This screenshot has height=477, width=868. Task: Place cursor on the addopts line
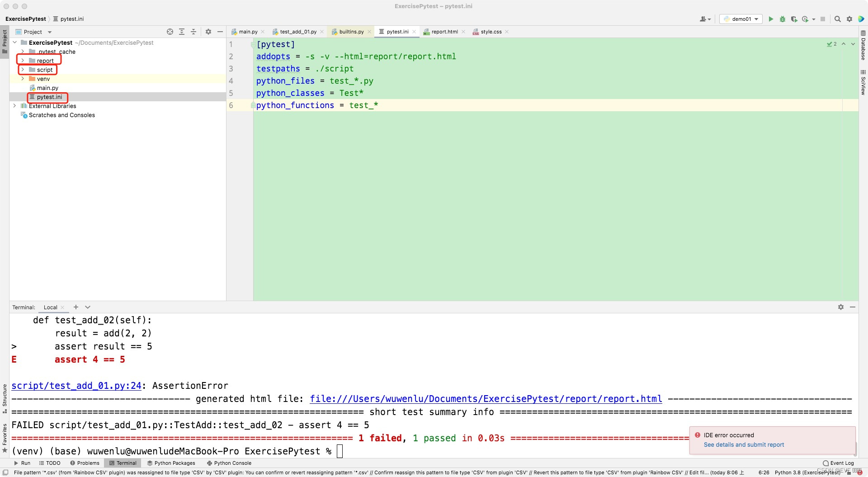[356, 57]
